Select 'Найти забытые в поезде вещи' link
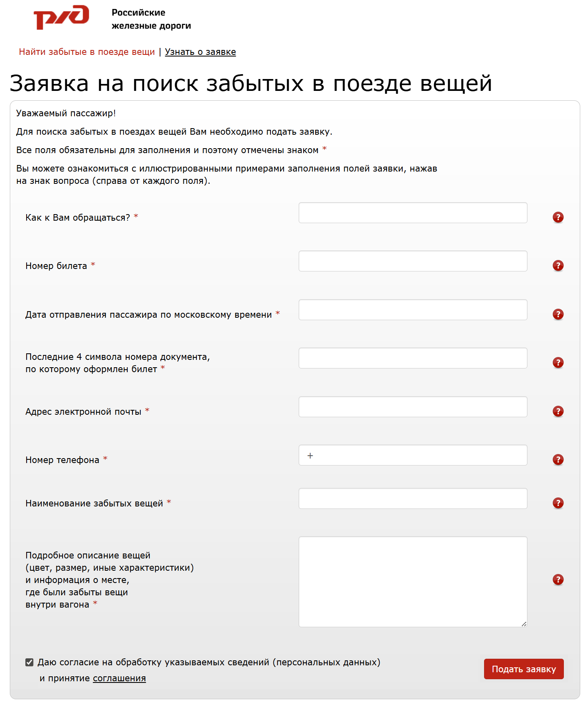 pos(87,52)
